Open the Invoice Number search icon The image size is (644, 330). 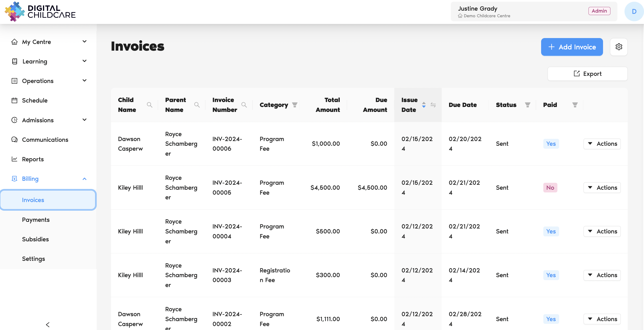(x=244, y=105)
